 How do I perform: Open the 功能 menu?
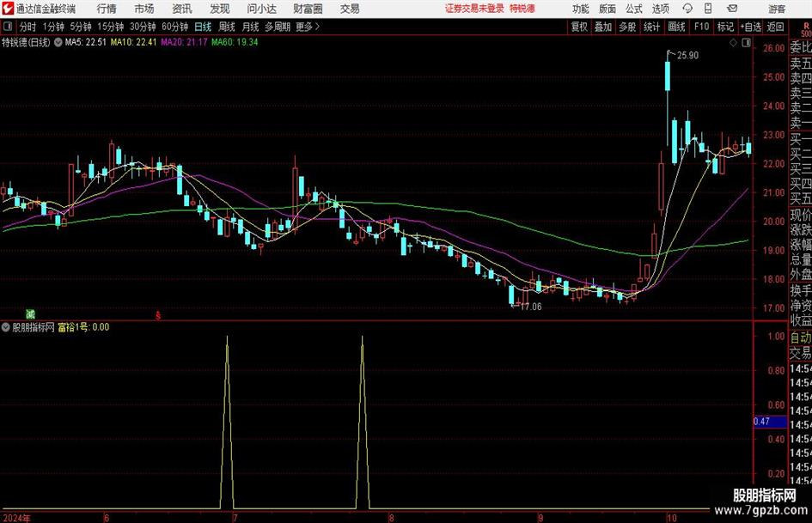(x=581, y=9)
